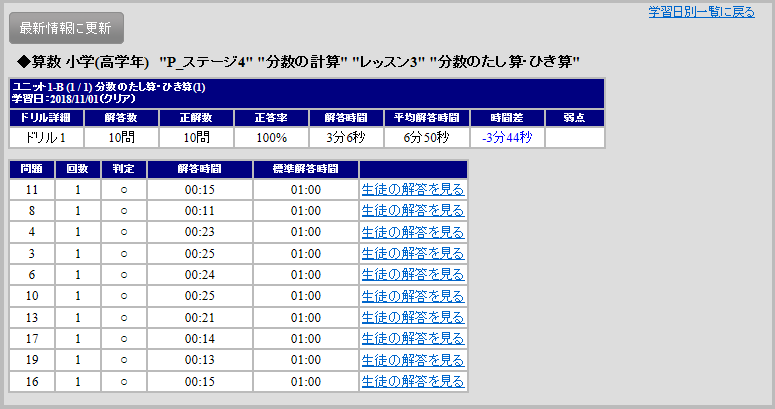Click the 00:21 answer time cell
This screenshot has width=775, height=409.
[200, 317]
